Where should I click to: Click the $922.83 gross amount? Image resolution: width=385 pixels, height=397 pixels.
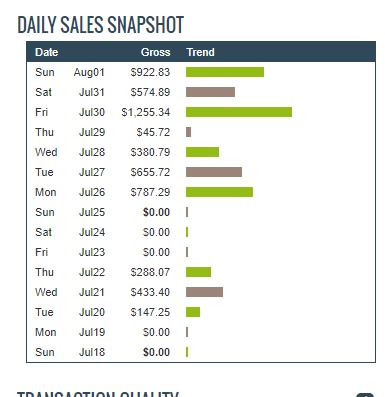pyautogui.click(x=150, y=72)
